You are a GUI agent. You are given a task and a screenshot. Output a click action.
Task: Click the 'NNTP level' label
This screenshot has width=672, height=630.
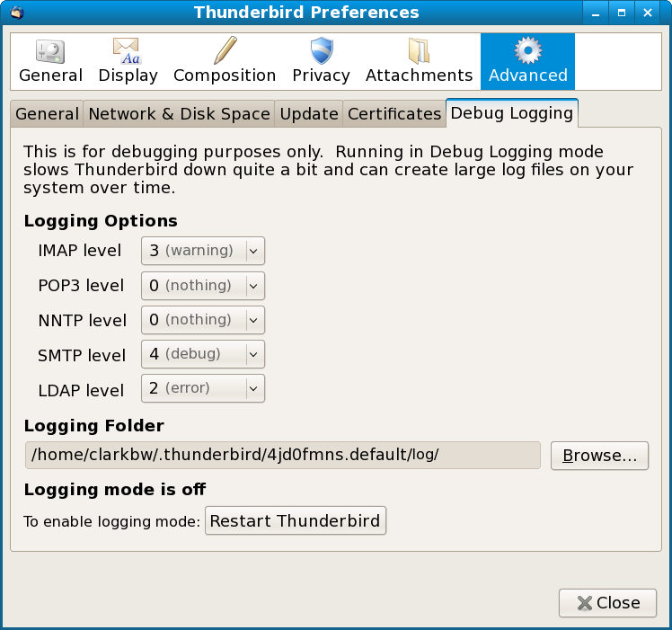click(83, 321)
